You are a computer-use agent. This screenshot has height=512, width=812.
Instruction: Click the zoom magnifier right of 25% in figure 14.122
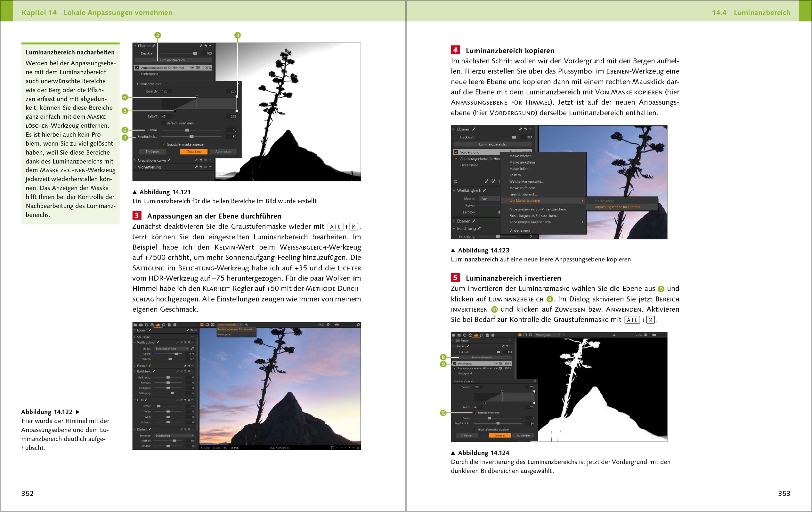coord(328,325)
